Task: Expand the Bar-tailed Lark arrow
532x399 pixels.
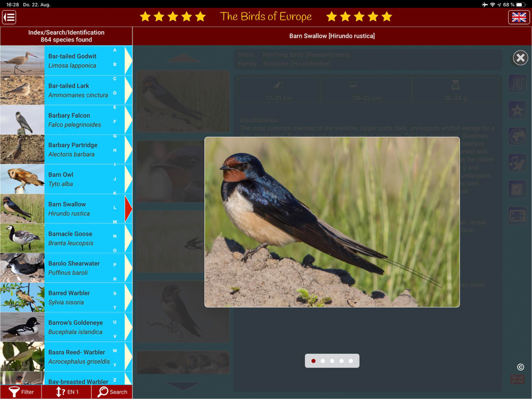Action: pos(128,90)
